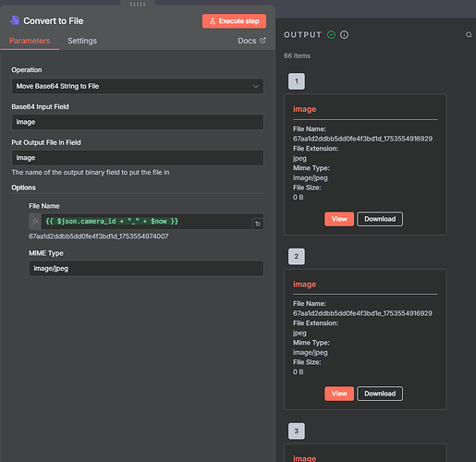This screenshot has height=462, width=476.
Task: Focus the Base64 Input Field box
Action: [x=138, y=122]
